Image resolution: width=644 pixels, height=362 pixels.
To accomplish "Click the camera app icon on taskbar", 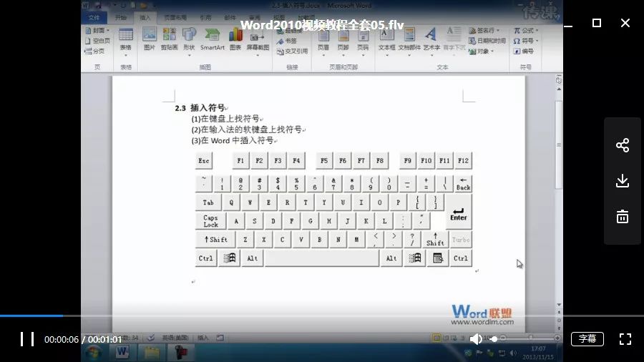I will pos(181,352).
